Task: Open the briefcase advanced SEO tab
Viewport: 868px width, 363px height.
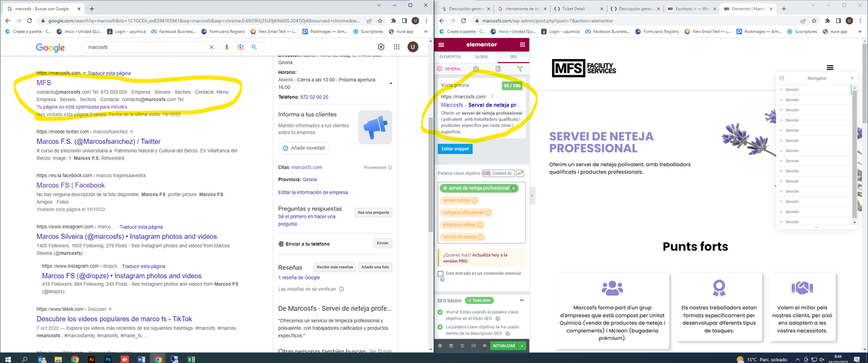Action: [x=476, y=69]
